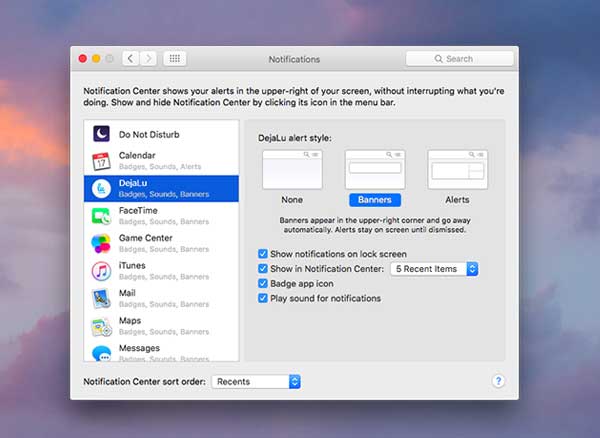Select the Maps row in the list
The width and height of the screenshot is (600, 438).
[161, 326]
